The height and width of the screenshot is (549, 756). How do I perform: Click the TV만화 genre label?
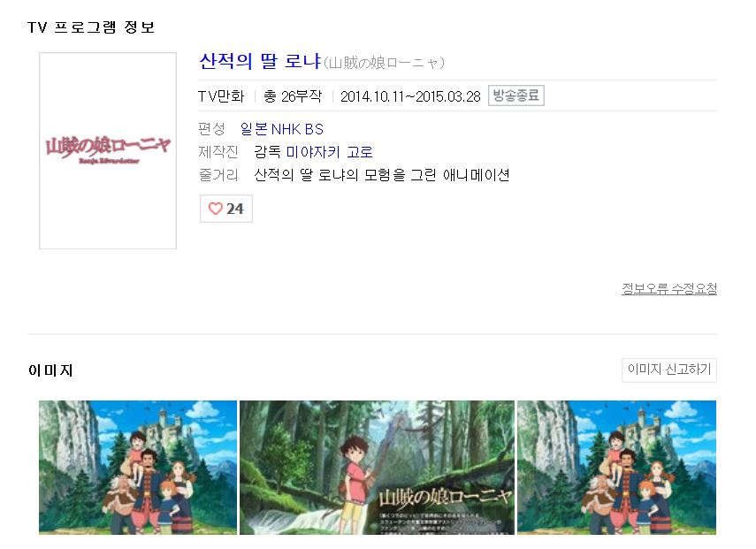point(221,96)
